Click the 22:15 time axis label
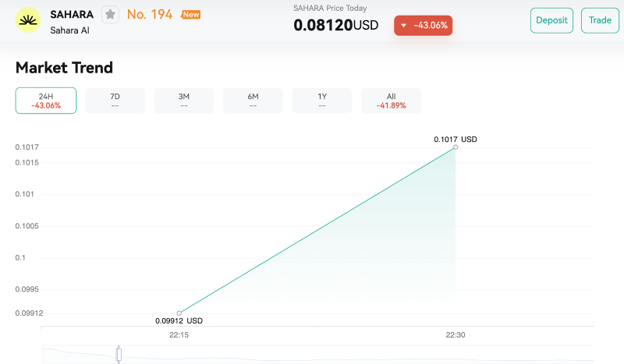The width and height of the screenshot is (624, 364). tap(179, 334)
